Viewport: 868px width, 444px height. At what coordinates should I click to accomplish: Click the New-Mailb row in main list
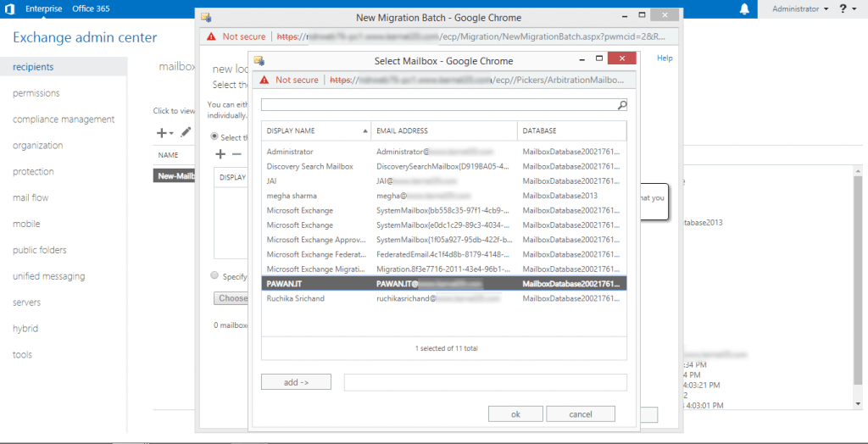click(x=173, y=176)
